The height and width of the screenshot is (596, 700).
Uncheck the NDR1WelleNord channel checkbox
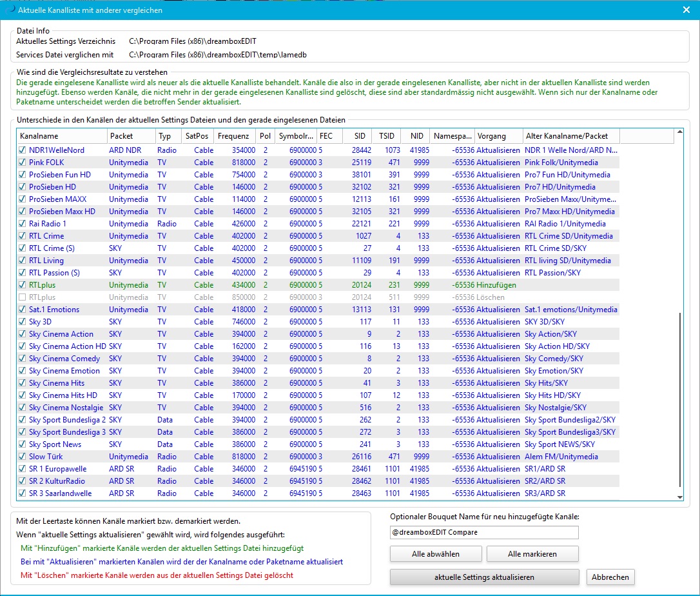pos(23,150)
